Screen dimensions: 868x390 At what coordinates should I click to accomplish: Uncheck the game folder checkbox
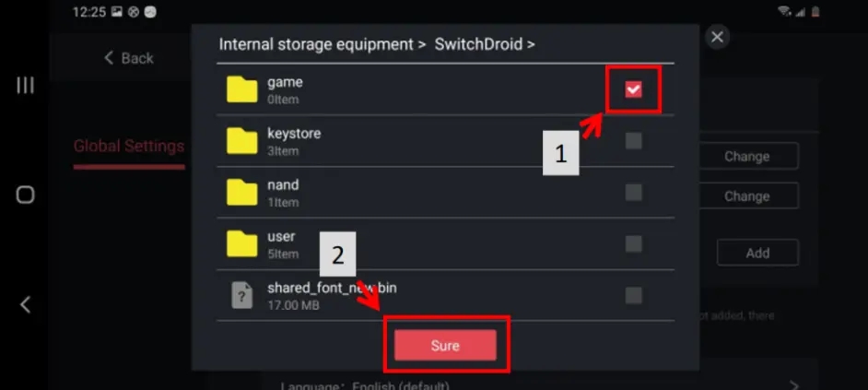633,89
